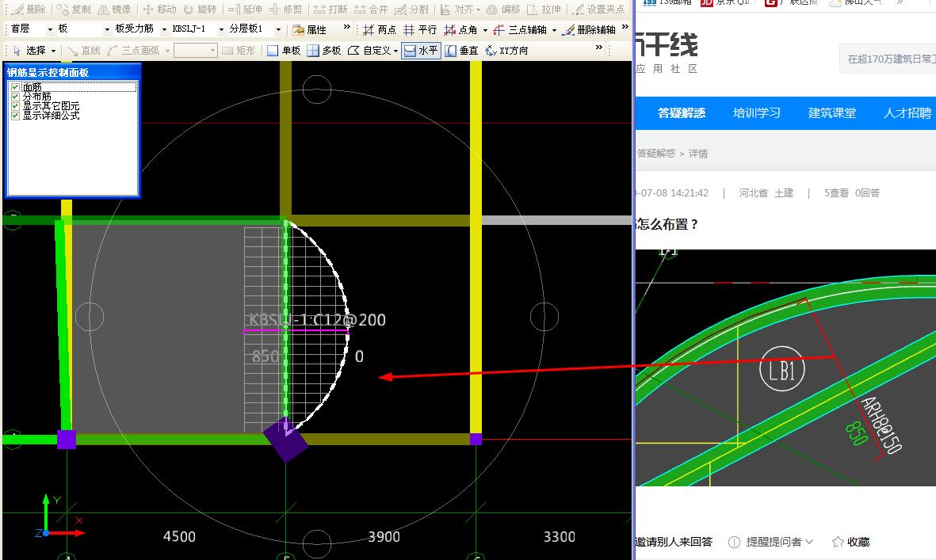Click the 复制 (copy) tool

pos(74,10)
